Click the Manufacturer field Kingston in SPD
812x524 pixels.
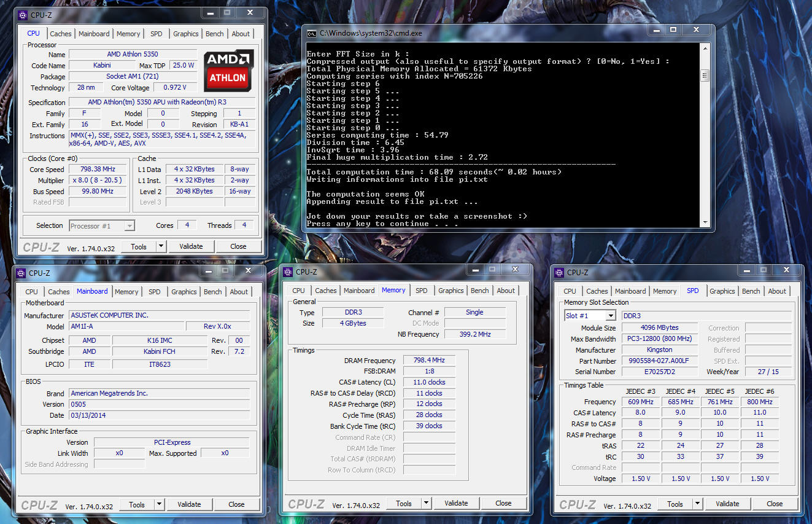660,350
